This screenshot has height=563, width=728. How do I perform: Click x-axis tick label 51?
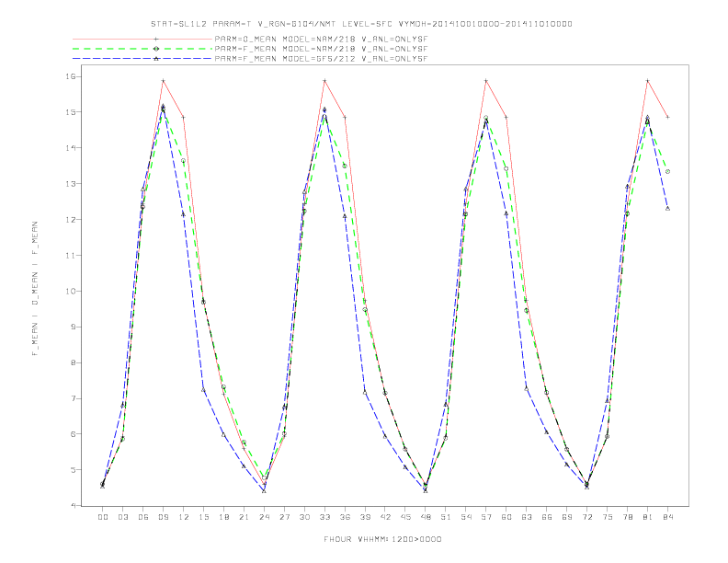pyautogui.click(x=446, y=517)
